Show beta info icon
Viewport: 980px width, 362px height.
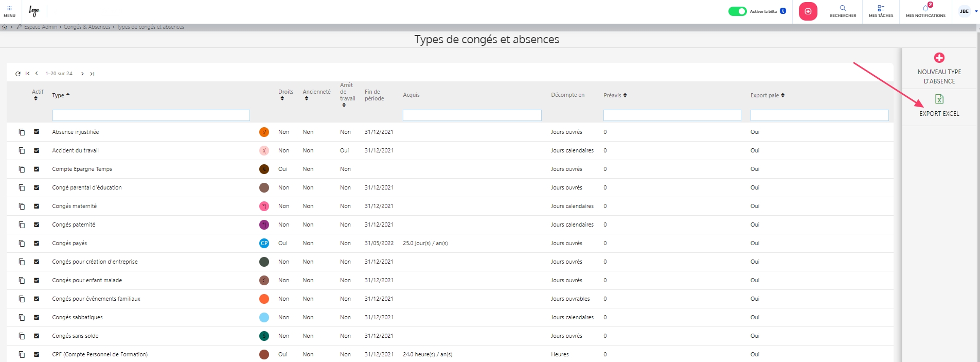tap(783, 11)
